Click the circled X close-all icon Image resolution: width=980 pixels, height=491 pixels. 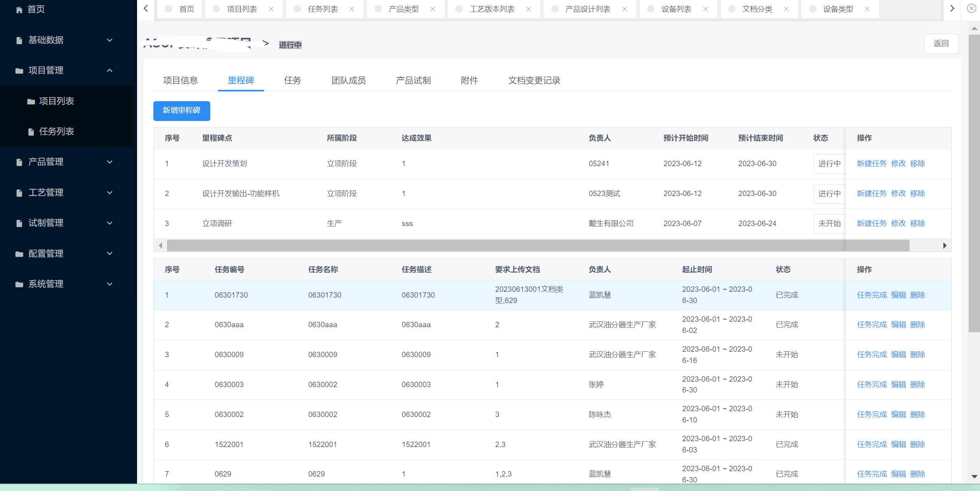(x=971, y=8)
